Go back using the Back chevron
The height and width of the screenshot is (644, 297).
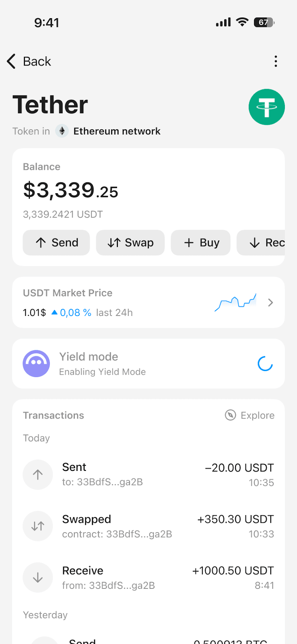point(11,61)
